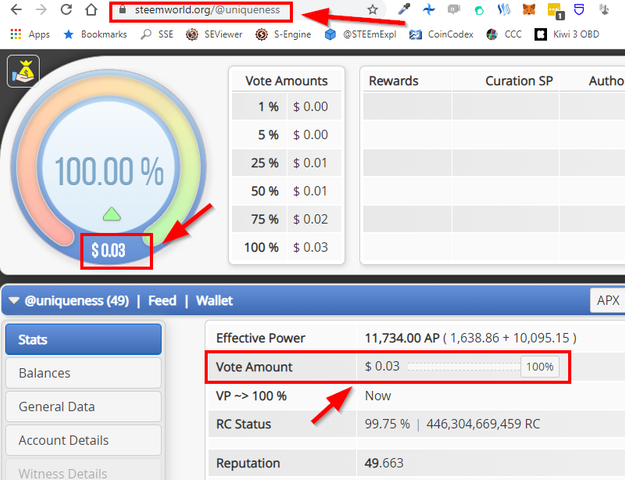The width and height of the screenshot is (625, 480).
Task: Click the Rewards column header
Action: click(x=393, y=81)
